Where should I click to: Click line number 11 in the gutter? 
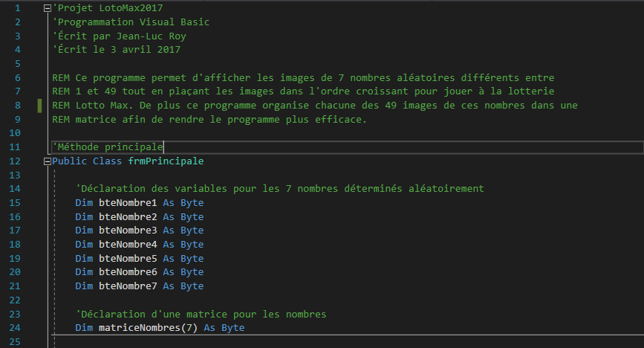(x=15, y=147)
